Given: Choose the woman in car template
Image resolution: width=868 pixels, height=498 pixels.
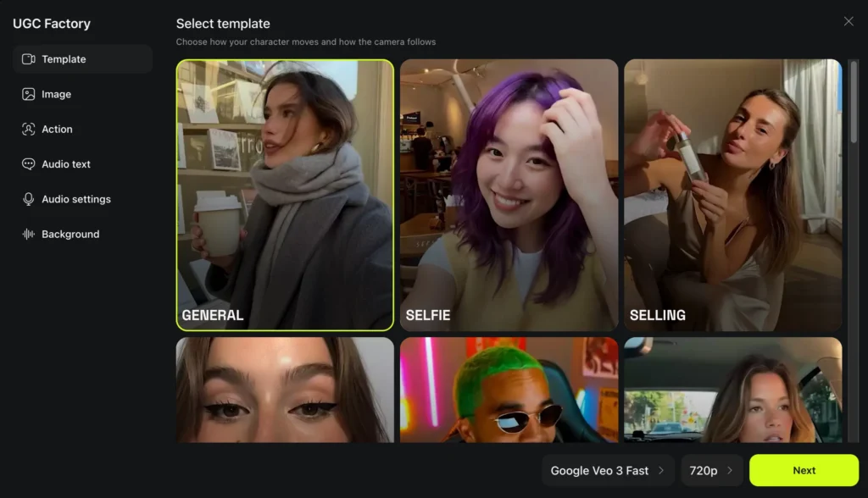Looking at the screenshot, I should (732, 390).
